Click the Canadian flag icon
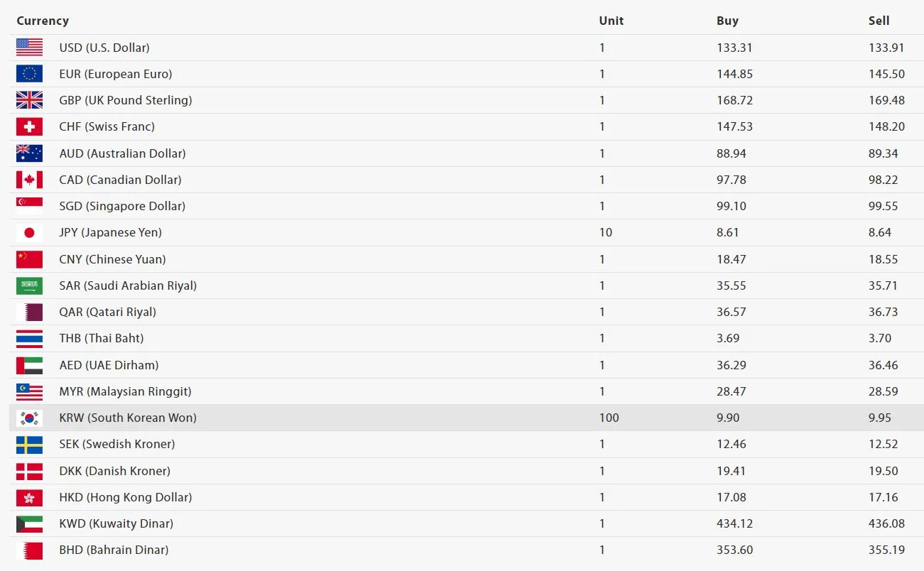Image resolution: width=924 pixels, height=571 pixels. tap(29, 180)
